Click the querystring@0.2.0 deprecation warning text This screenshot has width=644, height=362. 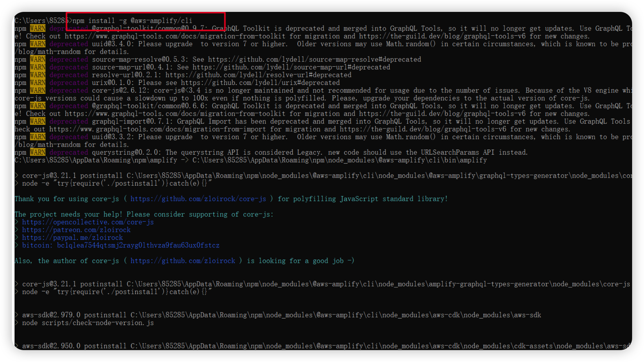click(309, 152)
